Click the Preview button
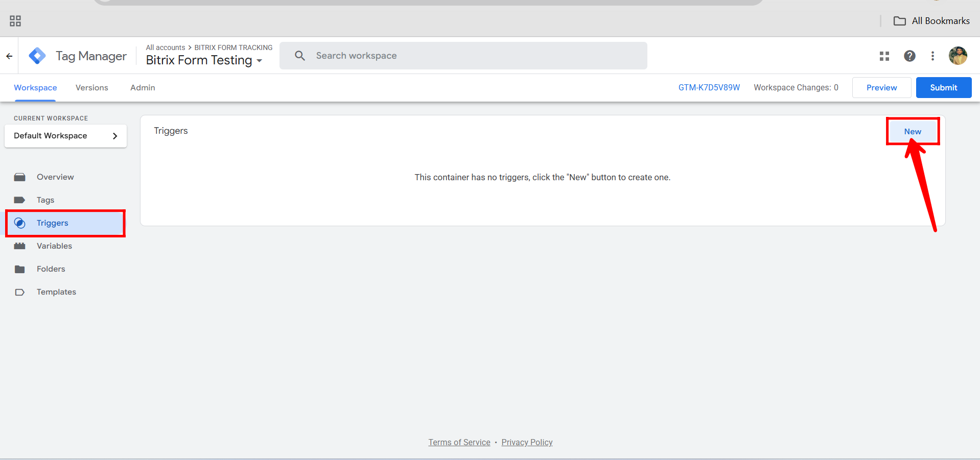Screen dimensions: 980x460 (881, 88)
